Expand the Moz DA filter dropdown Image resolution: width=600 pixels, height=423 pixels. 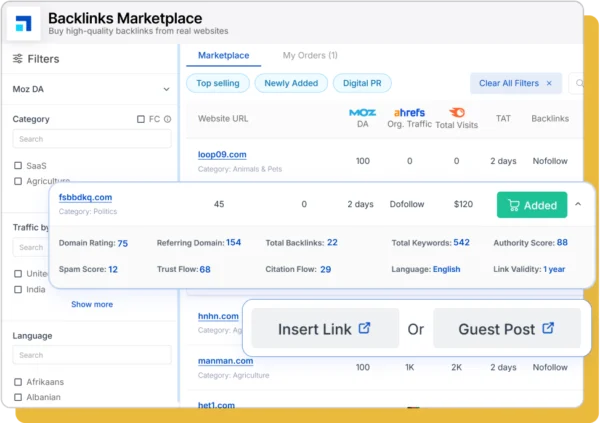[x=166, y=89]
